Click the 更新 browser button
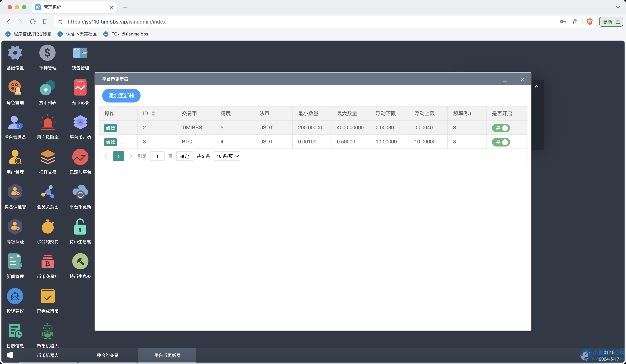Viewport: 626px width, 364px height. [x=611, y=22]
